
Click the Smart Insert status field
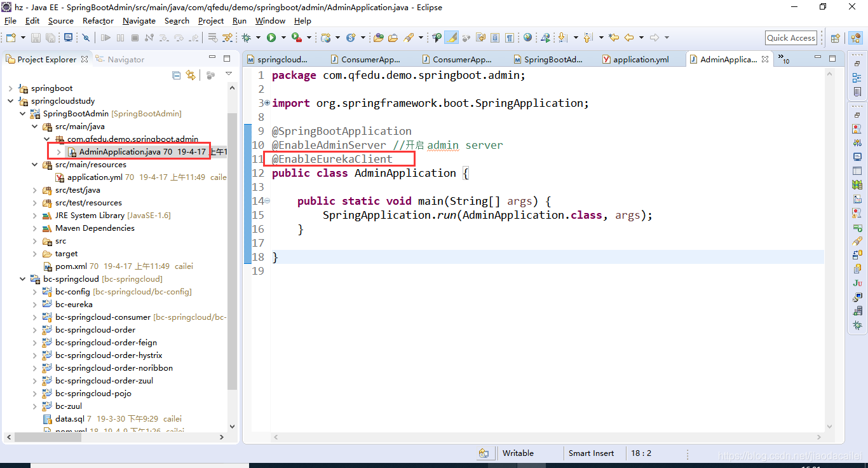click(591, 453)
